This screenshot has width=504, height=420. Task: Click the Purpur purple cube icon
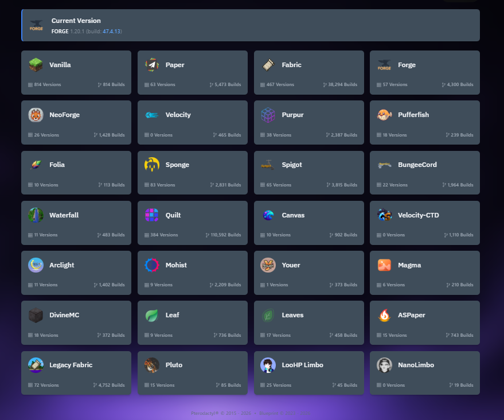coord(268,115)
